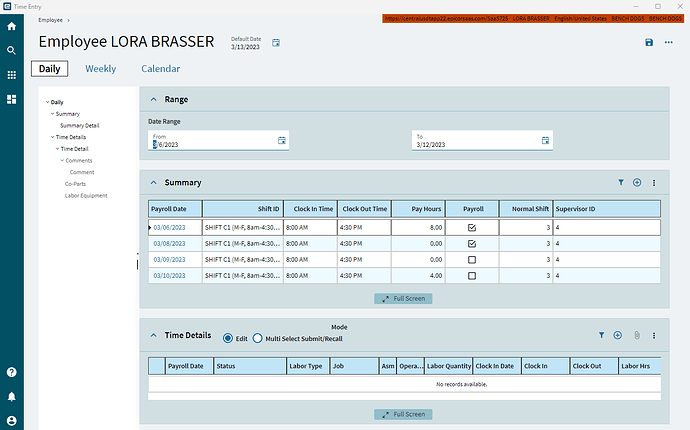Image resolution: width=690 pixels, height=430 pixels.
Task: Filter the Time Details grid
Action: coord(602,335)
